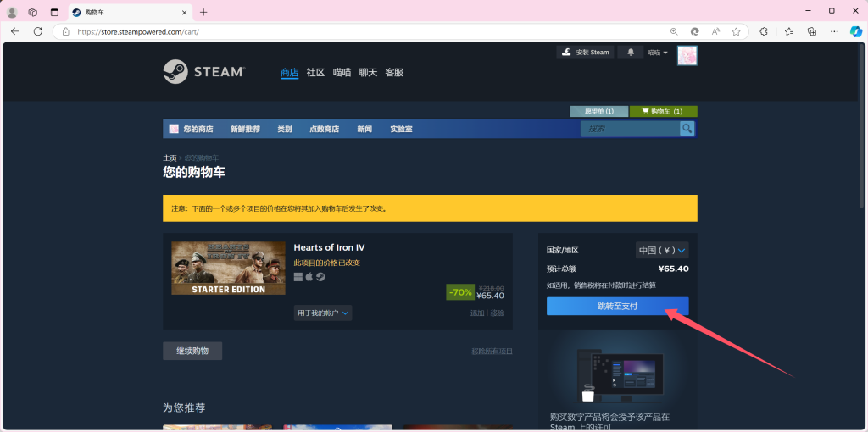Image resolution: width=868 pixels, height=432 pixels.
Task: Click the 跳转至支付 checkout button
Action: pos(617,307)
